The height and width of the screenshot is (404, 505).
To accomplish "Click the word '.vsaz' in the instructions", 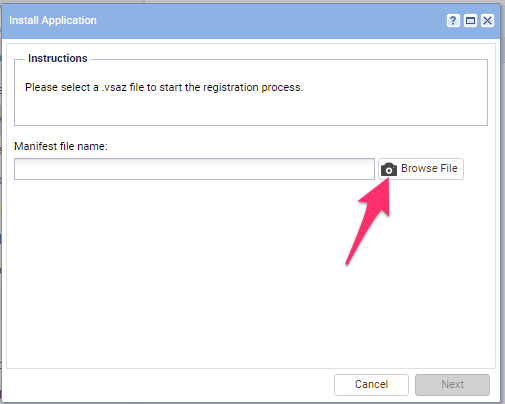I will coord(114,87).
